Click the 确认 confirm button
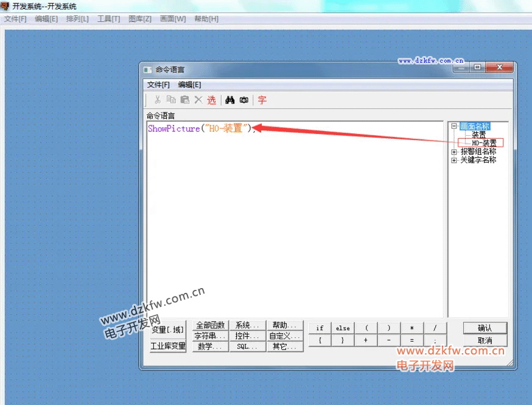 485,328
